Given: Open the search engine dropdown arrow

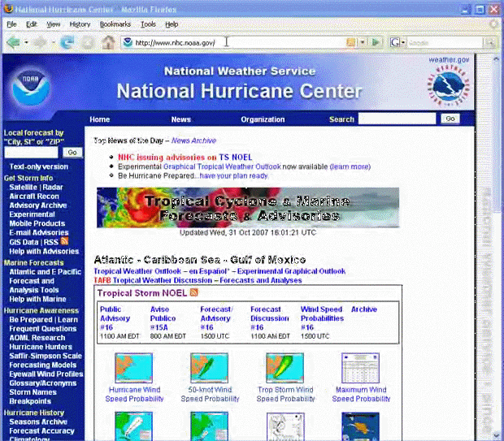Looking at the screenshot, I should pyautogui.click(x=402, y=42).
